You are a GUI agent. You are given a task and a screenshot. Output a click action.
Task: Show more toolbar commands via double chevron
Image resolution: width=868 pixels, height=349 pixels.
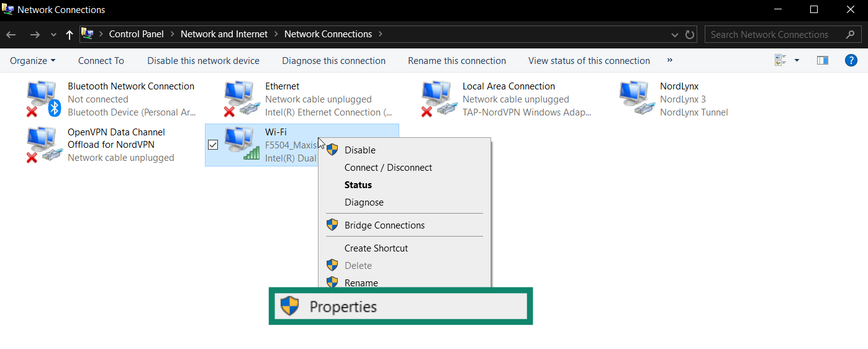tap(670, 60)
